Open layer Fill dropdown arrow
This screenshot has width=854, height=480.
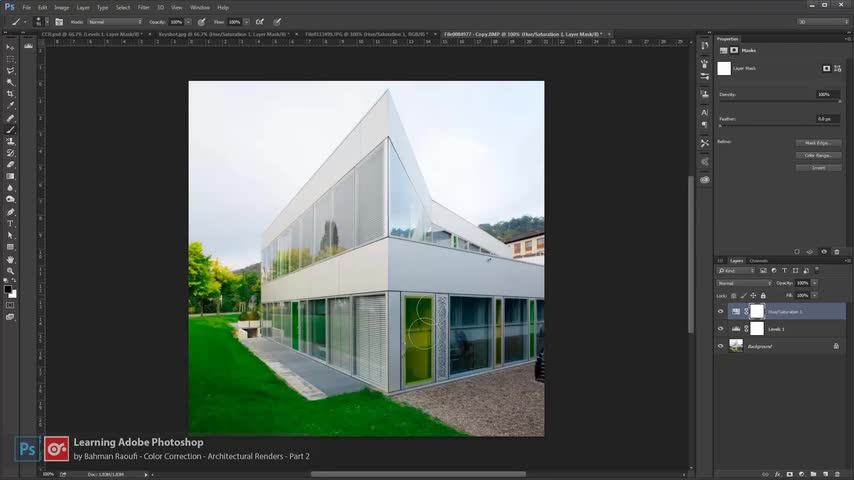(x=815, y=296)
